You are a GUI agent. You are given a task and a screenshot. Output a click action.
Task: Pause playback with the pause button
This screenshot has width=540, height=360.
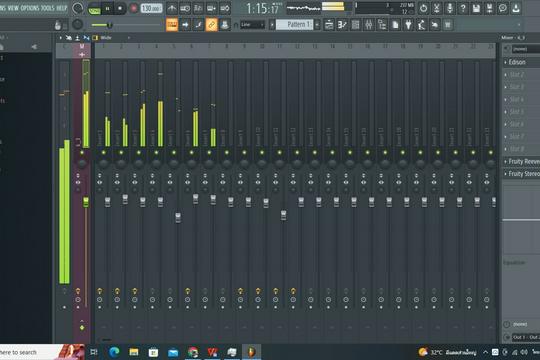[107, 8]
